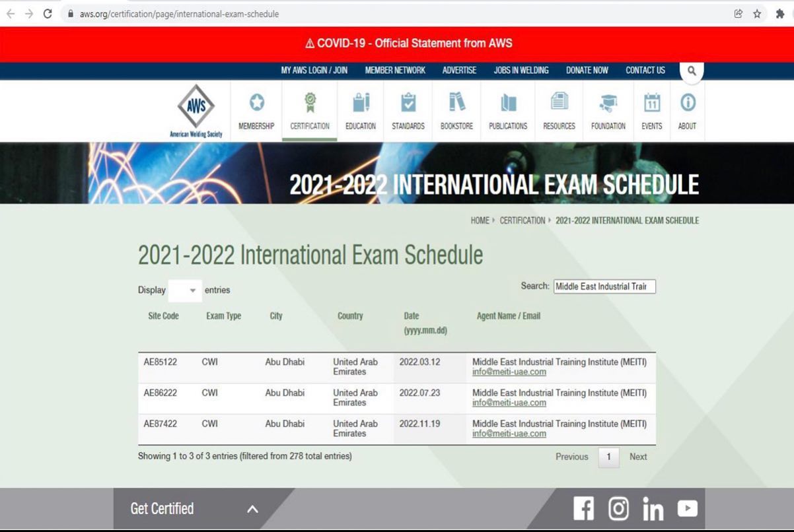
Task: Visit the AWS YouTube icon
Action: tap(687, 508)
